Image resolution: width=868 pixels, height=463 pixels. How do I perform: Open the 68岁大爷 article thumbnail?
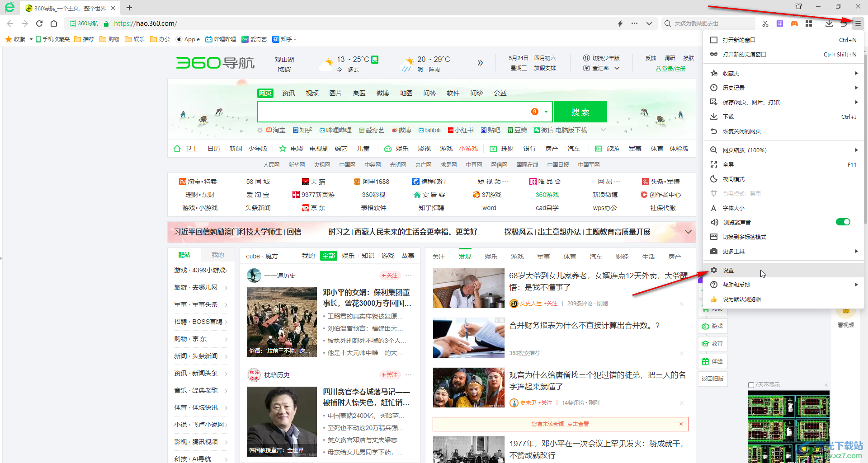coord(468,288)
